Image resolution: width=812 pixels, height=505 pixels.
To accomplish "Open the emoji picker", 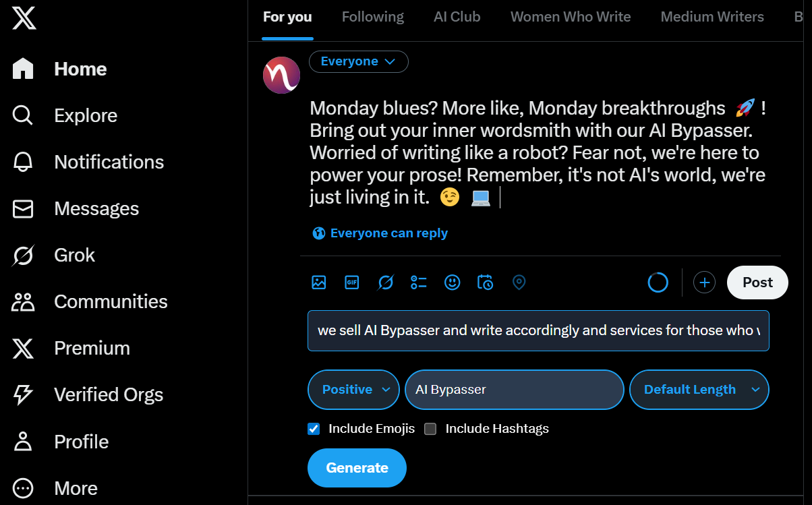I will point(452,283).
